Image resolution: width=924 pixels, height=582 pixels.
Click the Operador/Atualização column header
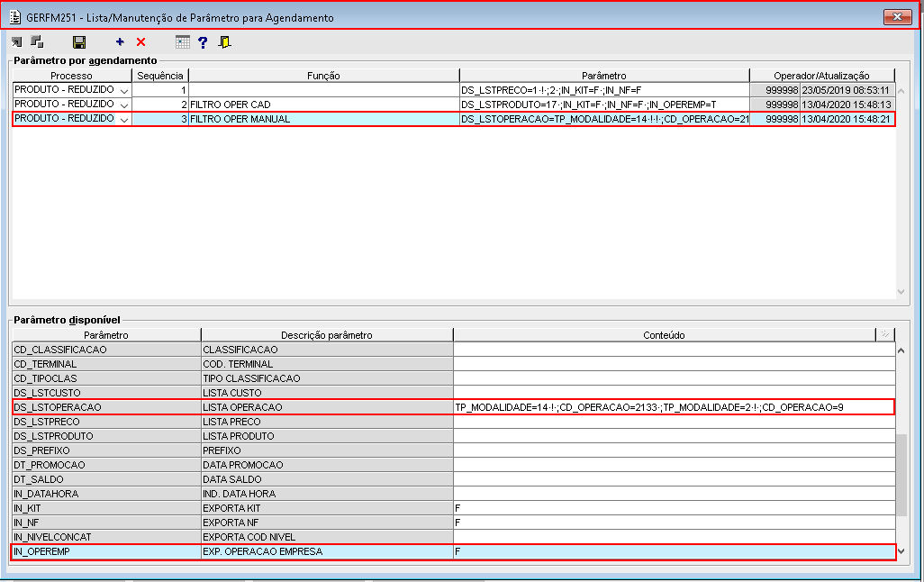(x=821, y=76)
